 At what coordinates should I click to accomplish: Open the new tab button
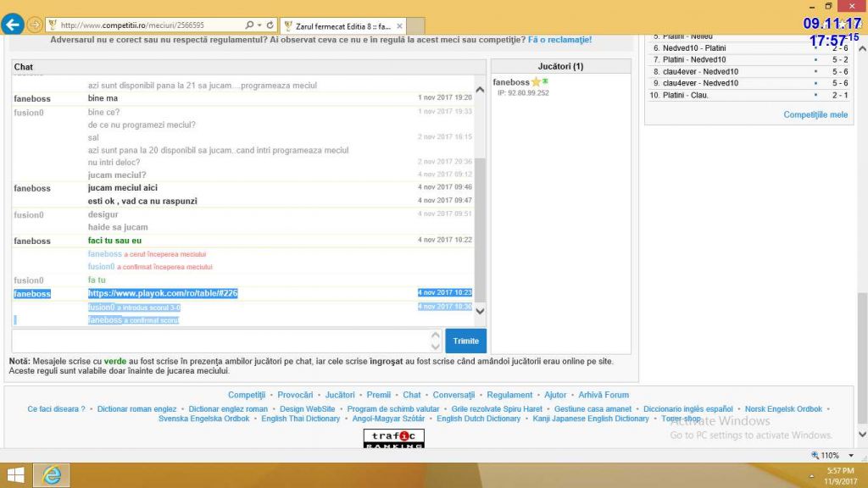417,26
